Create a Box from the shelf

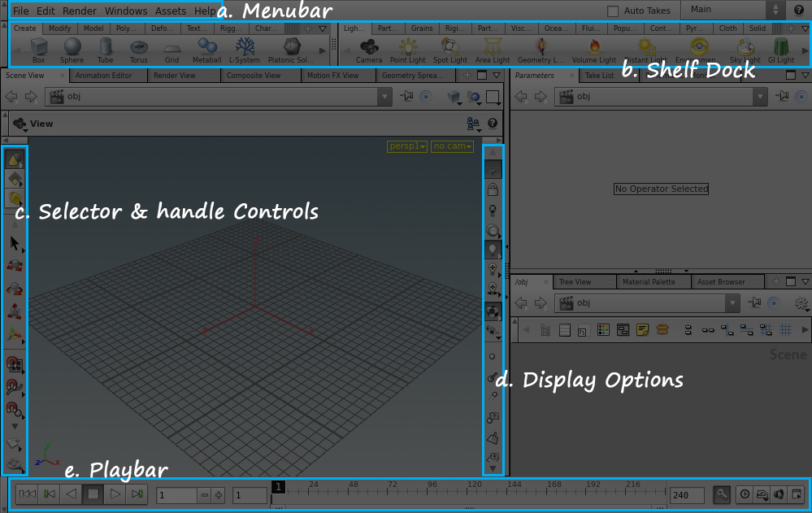[39, 50]
